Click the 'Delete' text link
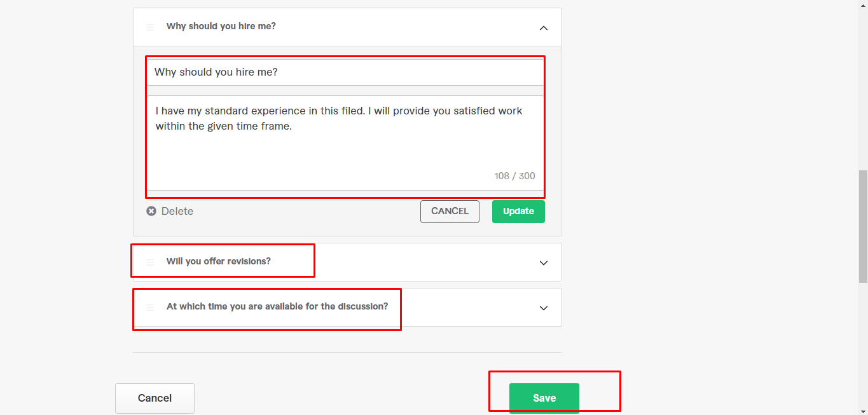The width and height of the screenshot is (868, 415). pyautogui.click(x=177, y=211)
